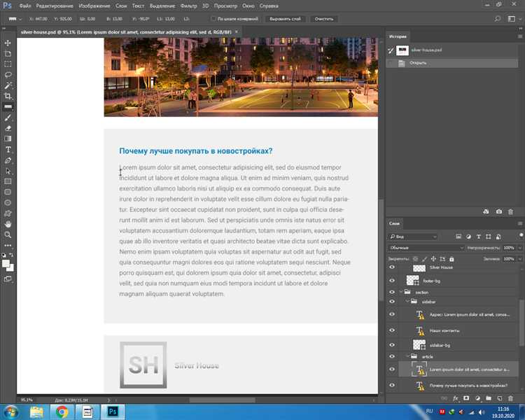Enable the measurement scale checkbox
Image resolution: width=525 pixels, height=420 pixels.
tap(213, 19)
